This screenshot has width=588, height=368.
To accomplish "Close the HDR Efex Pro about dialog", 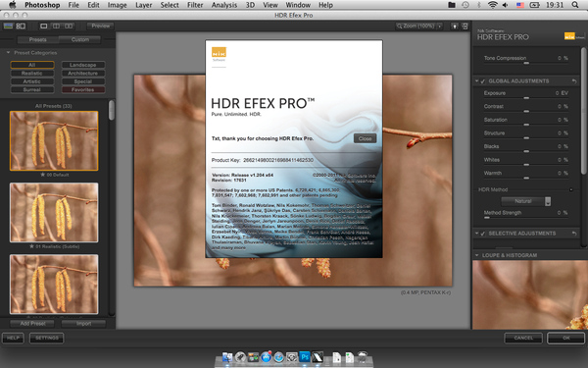I will (x=365, y=138).
